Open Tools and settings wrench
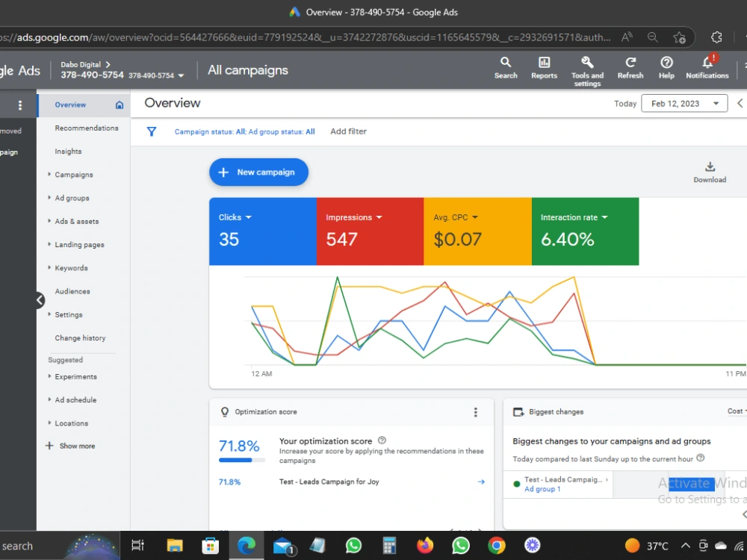The image size is (747, 560). pos(587,71)
